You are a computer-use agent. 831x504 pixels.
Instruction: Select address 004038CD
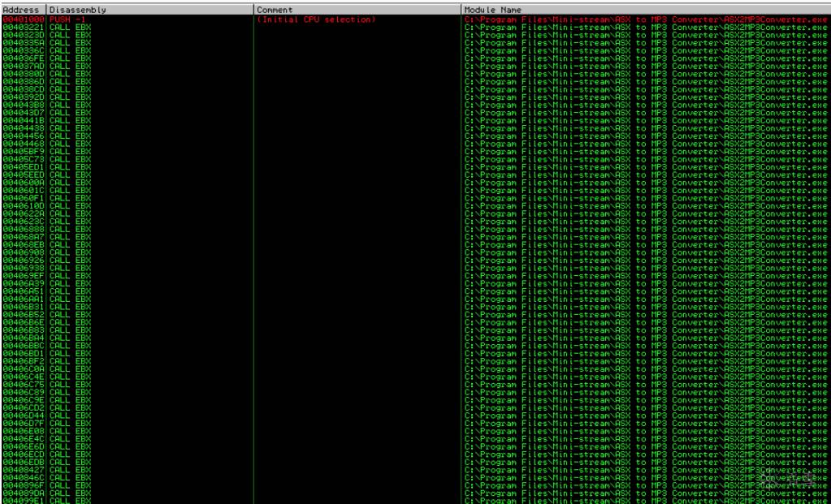point(24,89)
